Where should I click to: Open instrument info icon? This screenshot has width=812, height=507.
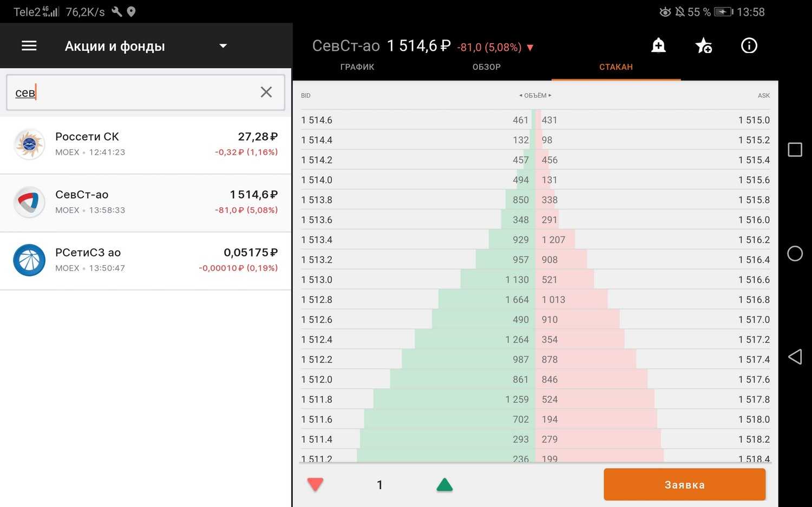click(749, 45)
